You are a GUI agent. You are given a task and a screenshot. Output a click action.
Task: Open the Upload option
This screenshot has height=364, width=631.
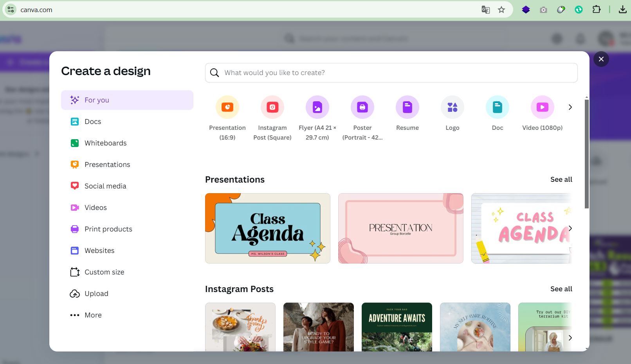[x=127, y=294]
